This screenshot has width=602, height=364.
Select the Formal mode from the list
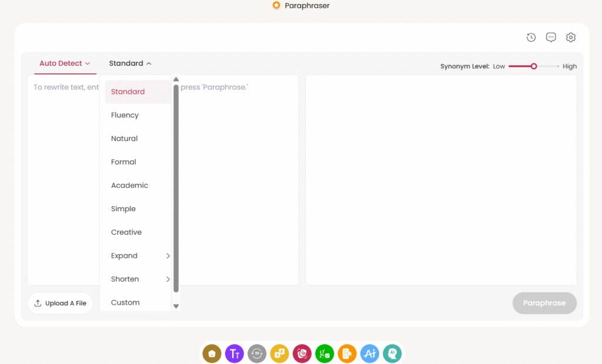pyautogui.click(x=123, y=161)
